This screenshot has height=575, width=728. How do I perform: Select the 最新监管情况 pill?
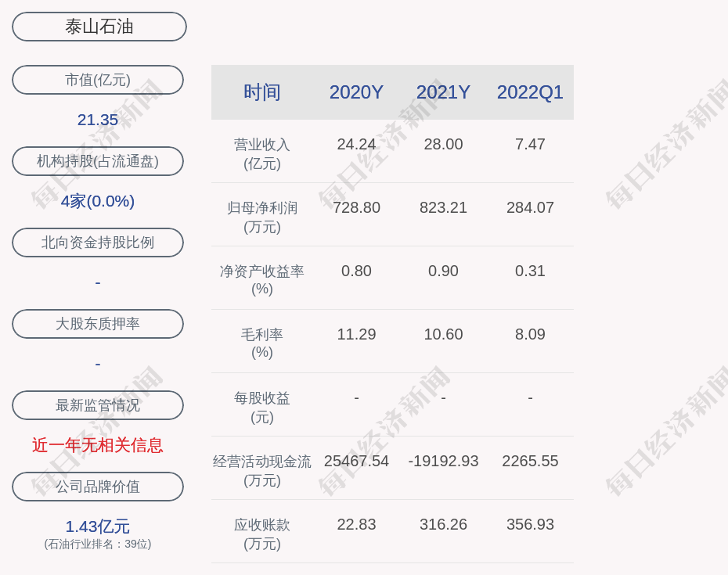point(98,405)
